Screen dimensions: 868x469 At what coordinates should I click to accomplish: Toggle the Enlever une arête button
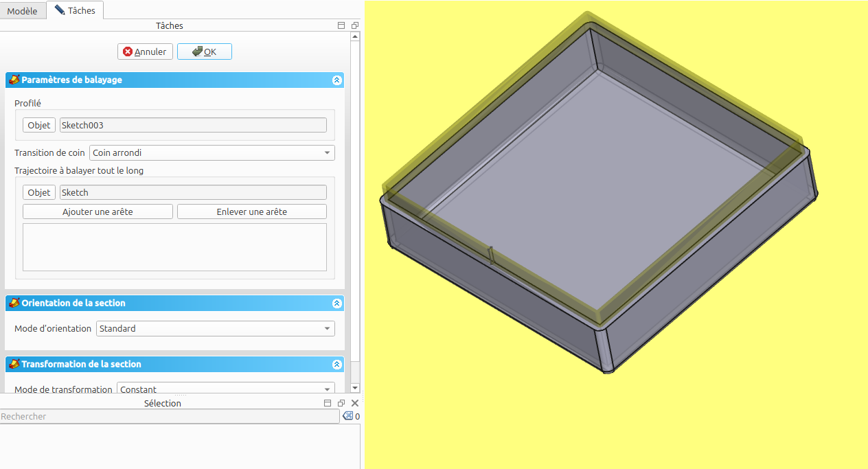point(251,211)
